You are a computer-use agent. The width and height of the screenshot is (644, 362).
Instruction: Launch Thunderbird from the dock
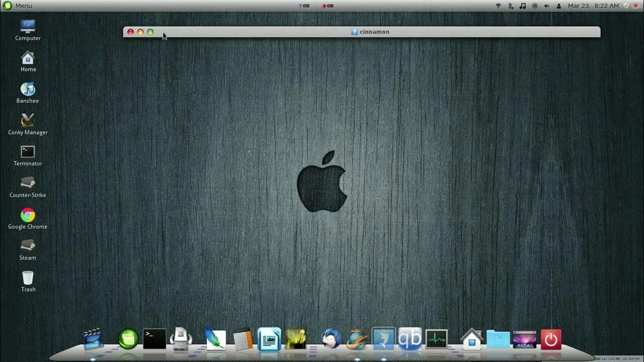[331, 339]
